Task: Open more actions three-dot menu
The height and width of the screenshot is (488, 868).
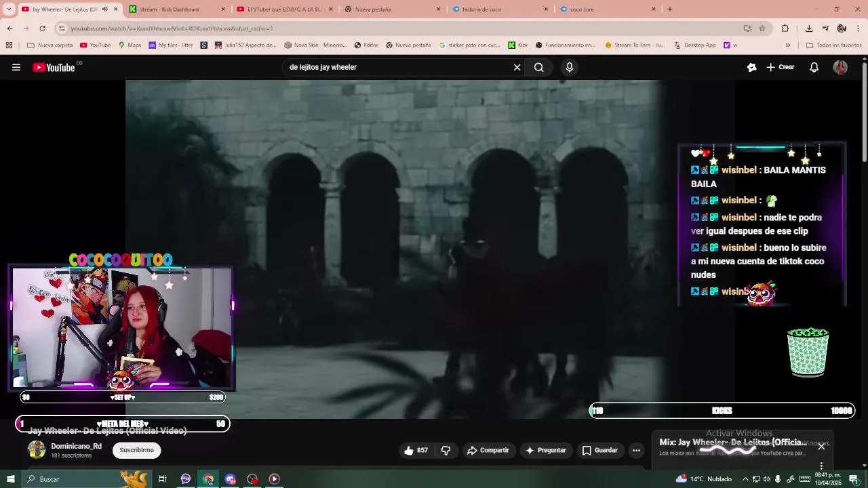Action: 636,450
